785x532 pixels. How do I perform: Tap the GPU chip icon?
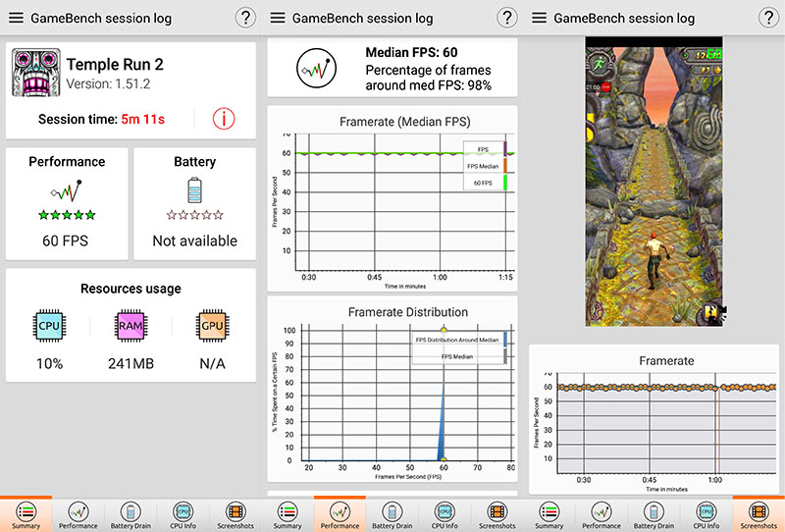pyautogui.click(x=212, y=326)
